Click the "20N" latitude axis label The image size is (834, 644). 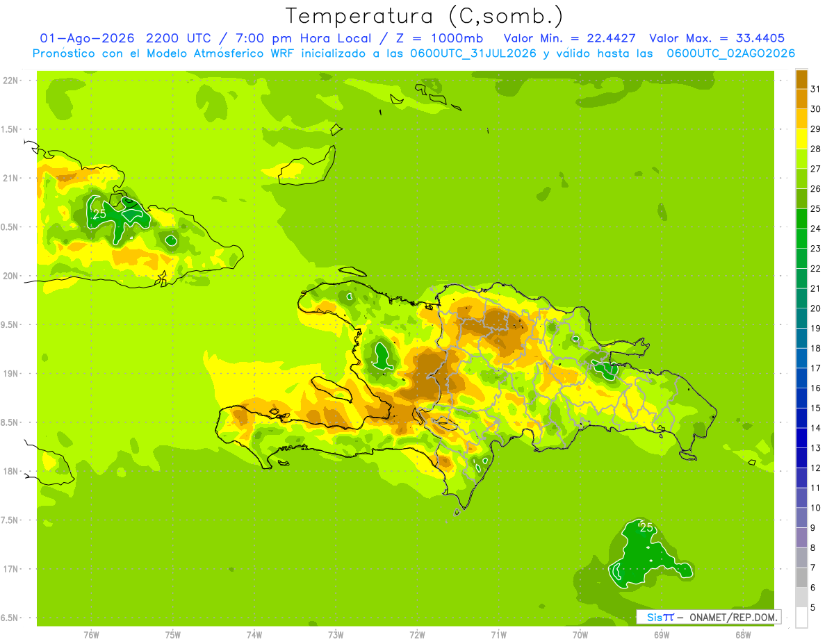[x=10, y=276]
